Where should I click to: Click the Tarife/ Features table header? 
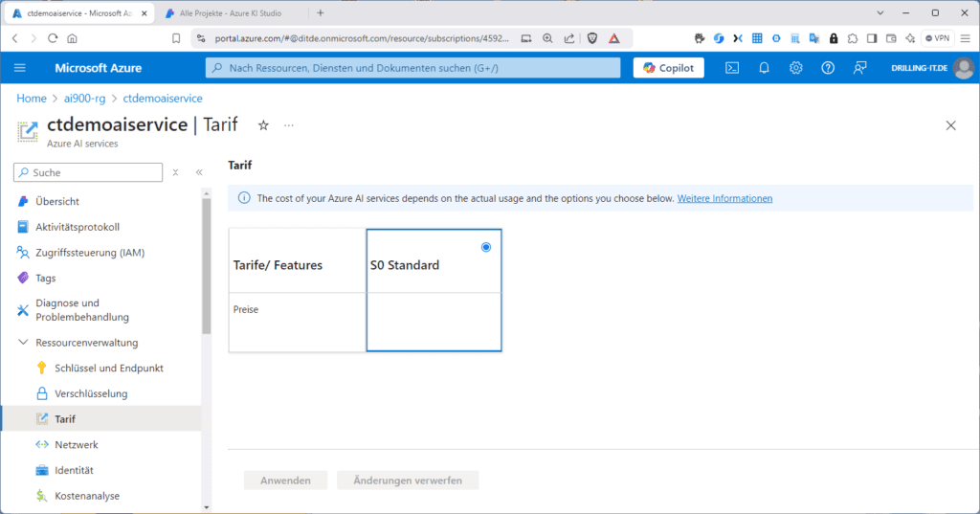[278, 265]
